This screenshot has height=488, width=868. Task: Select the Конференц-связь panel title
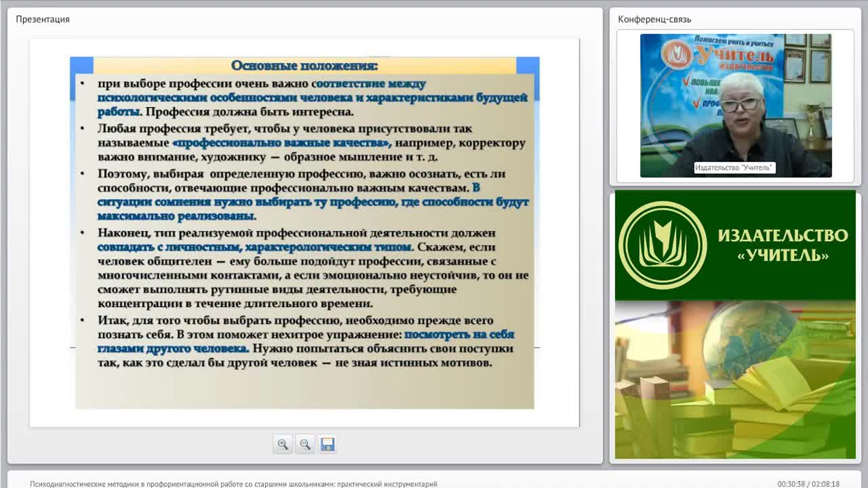[654, 19]
